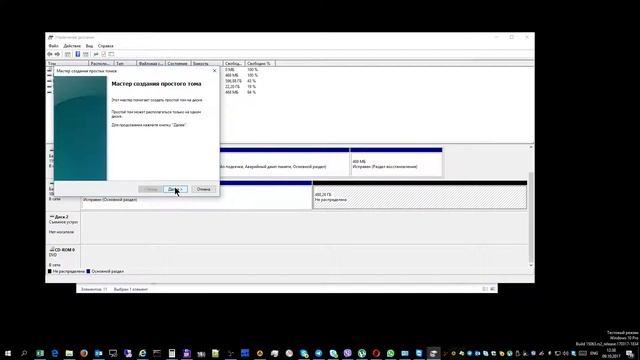Click the 42 % free space cell

point(252,81)
